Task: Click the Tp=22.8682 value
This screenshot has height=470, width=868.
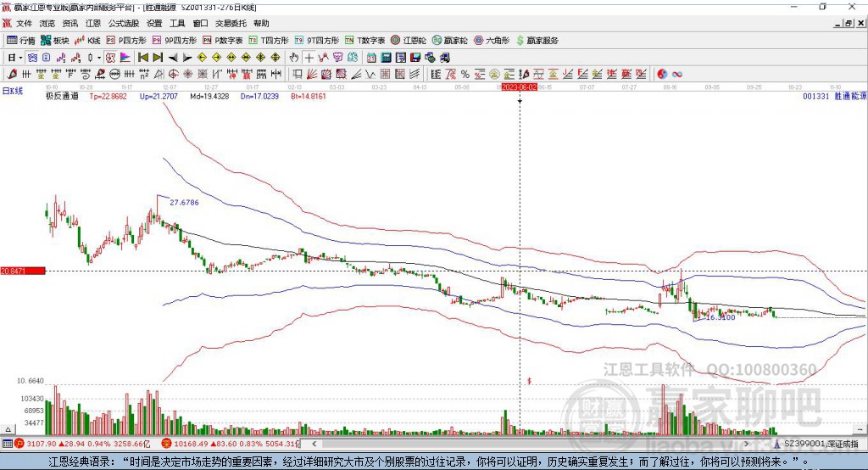Action: pyautogui.click(x=108, y=96)
